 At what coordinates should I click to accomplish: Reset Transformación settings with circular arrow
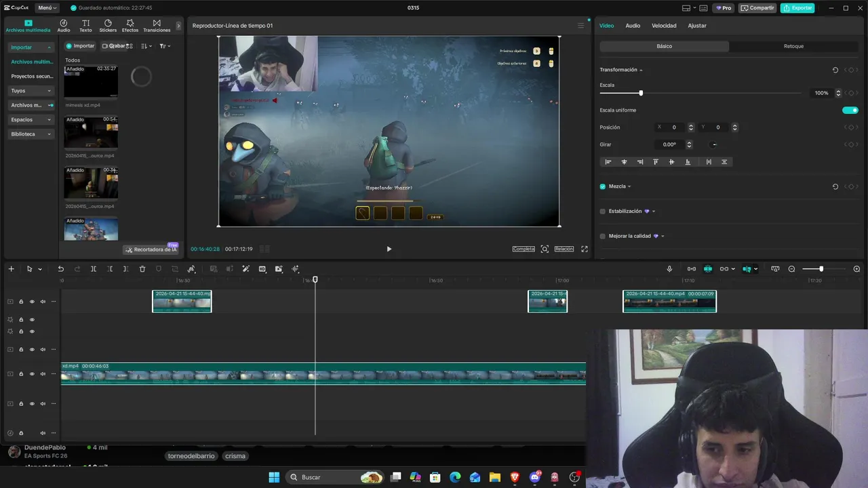tap(835, 70)
